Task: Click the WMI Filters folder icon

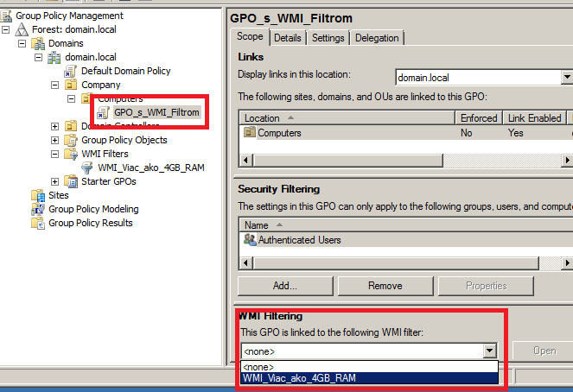Action: click(x=71, y=154)
